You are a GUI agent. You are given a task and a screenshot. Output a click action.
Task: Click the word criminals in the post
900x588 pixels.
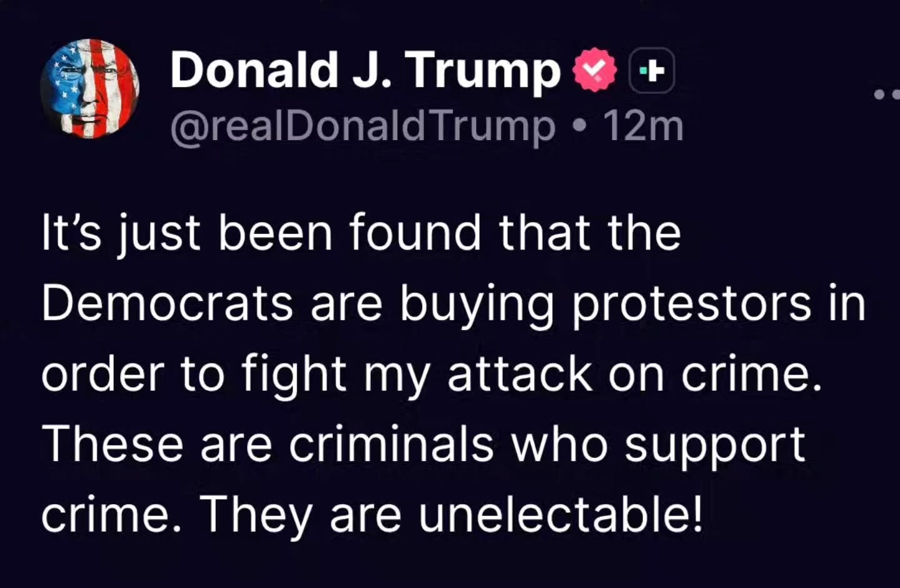pos(391,445)
